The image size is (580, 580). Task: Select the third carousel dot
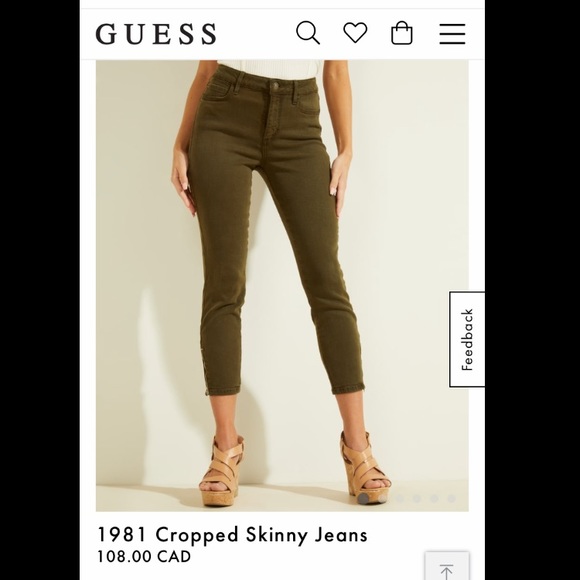pyautogui.click(x=399, y=499)
